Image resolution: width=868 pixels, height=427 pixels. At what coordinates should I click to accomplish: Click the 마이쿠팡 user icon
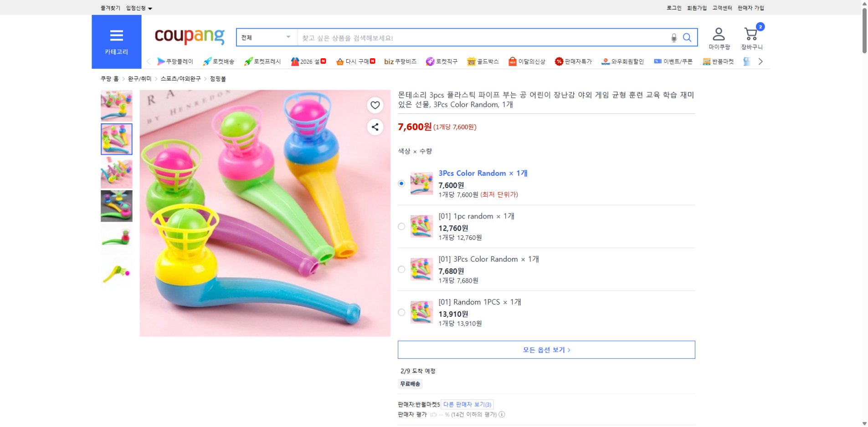[719, 33]
